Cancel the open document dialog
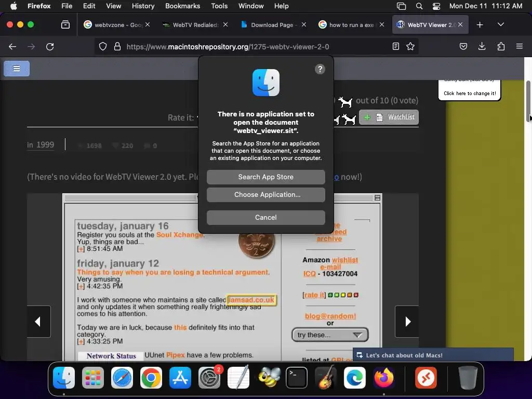532x399 pixels. click(x=265, y=218)
